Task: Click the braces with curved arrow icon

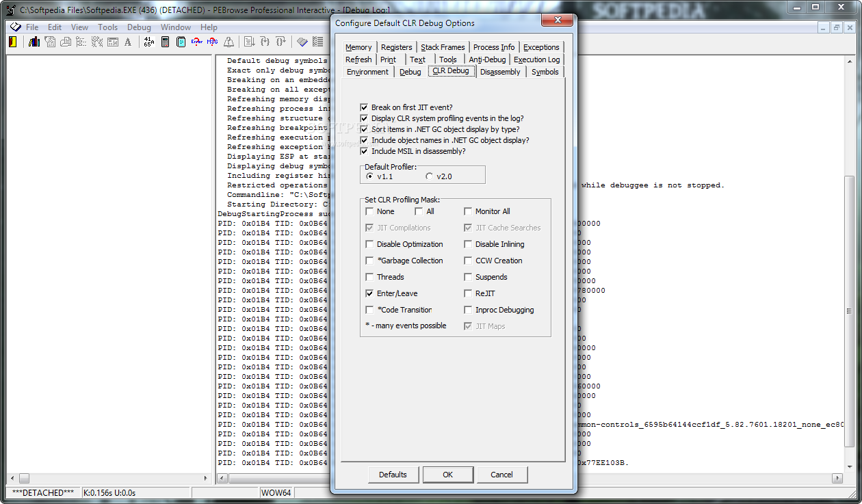Action: [265, 42]
